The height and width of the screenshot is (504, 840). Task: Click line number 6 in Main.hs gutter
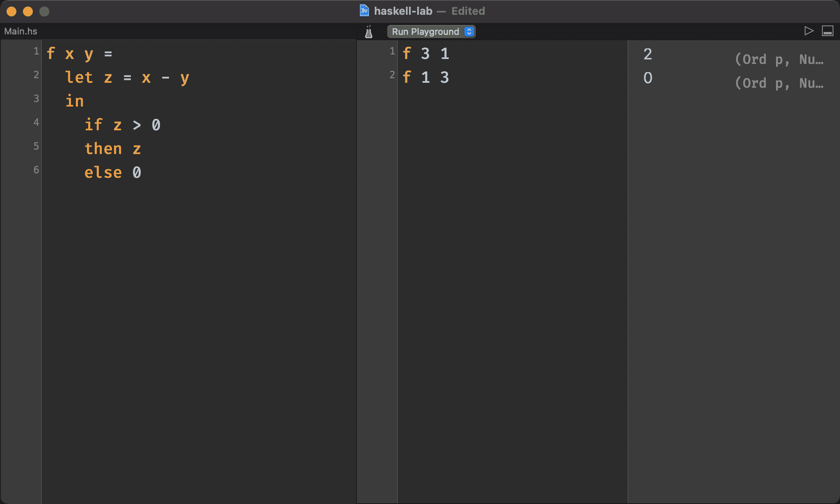36,170
